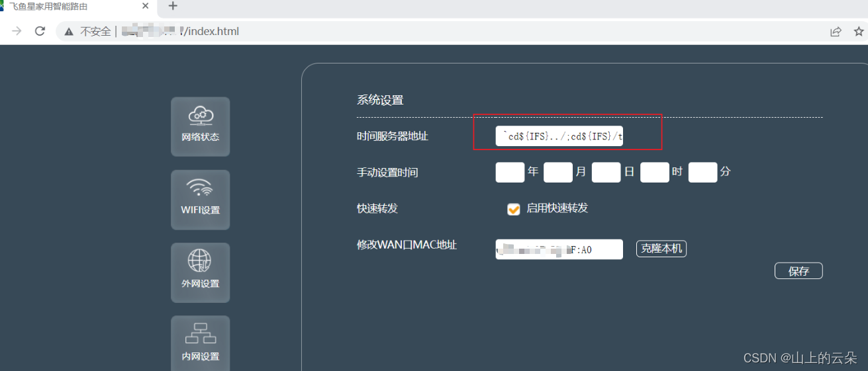Close the 飞鱼星家用智能路由 tab
Image resolution: width=868 pixels, height=371 pixels.
pos(146,6)
